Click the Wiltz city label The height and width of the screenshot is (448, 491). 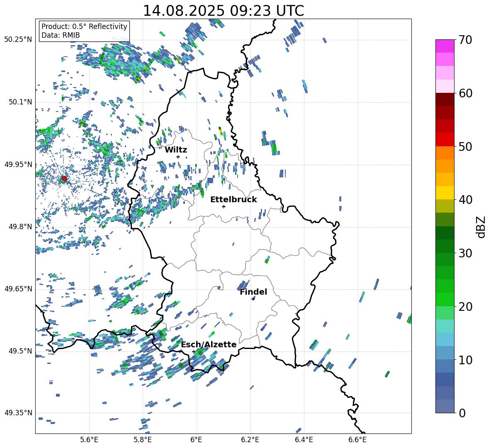pos(176,150)
